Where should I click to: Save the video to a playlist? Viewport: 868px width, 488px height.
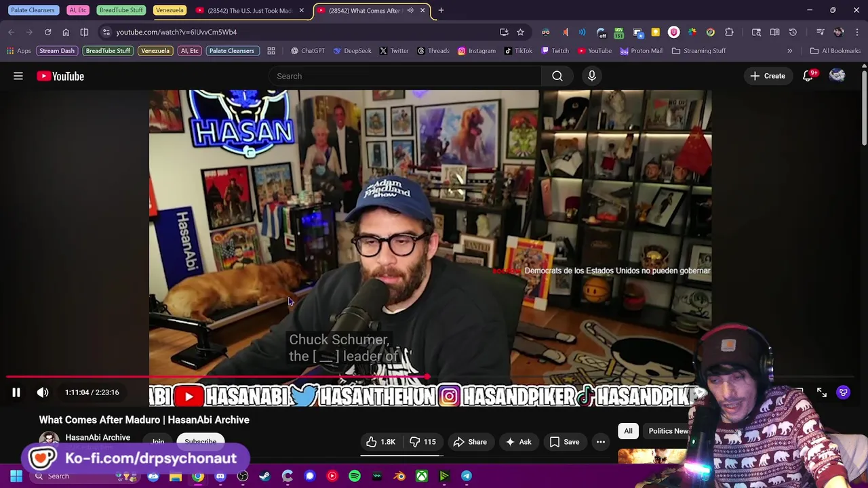564,442
